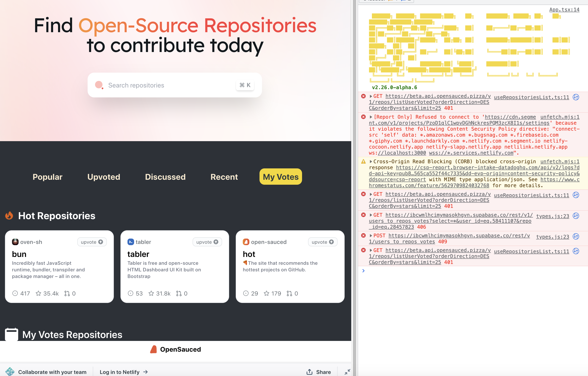Click the star icon showing 31.8k
588x376 pixels.
click(x=151, y=293)
